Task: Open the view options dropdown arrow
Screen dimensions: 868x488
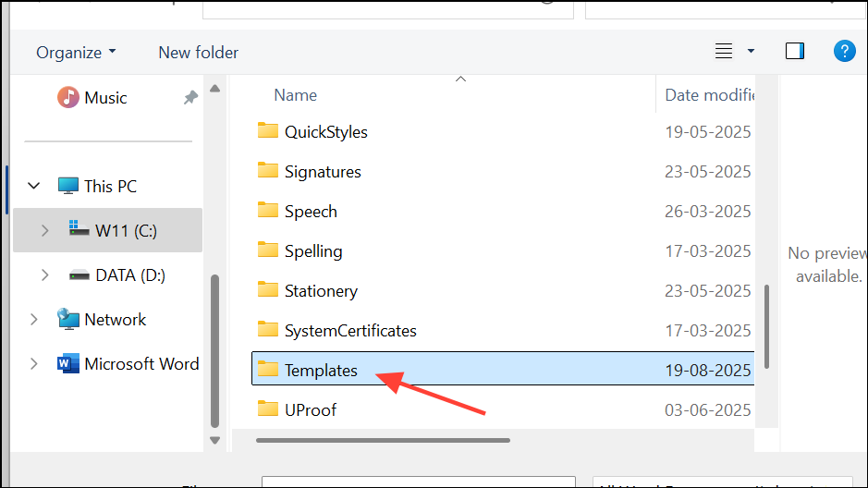Action: [x=751, y=52]
